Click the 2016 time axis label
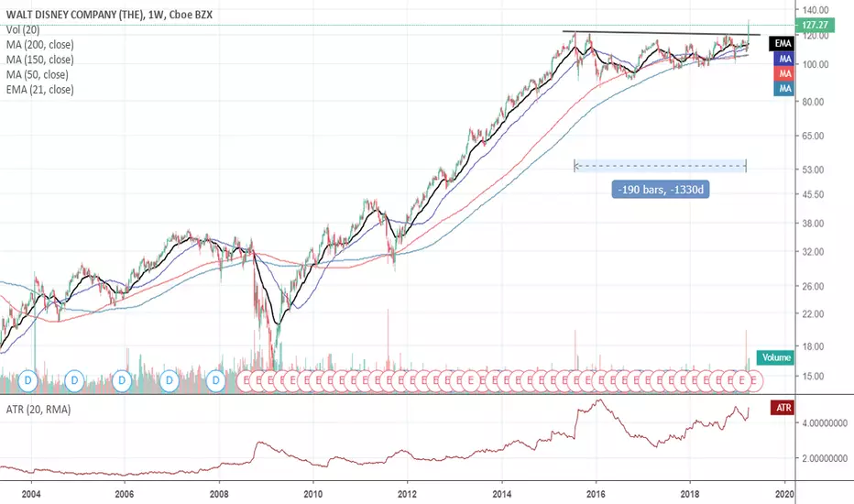Viewport: 854px width, 504px height. pos(597,494)
